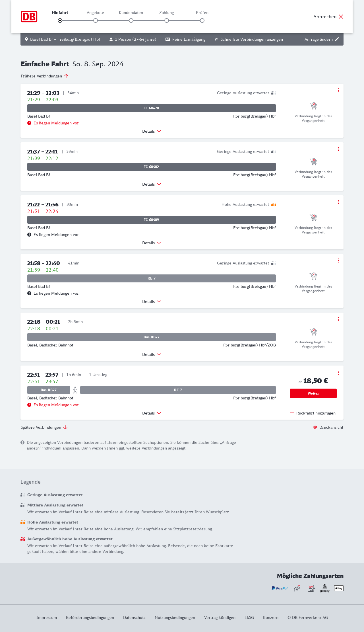
Task: Expand Details for IC 60409 connection
Action: point(152,243)
